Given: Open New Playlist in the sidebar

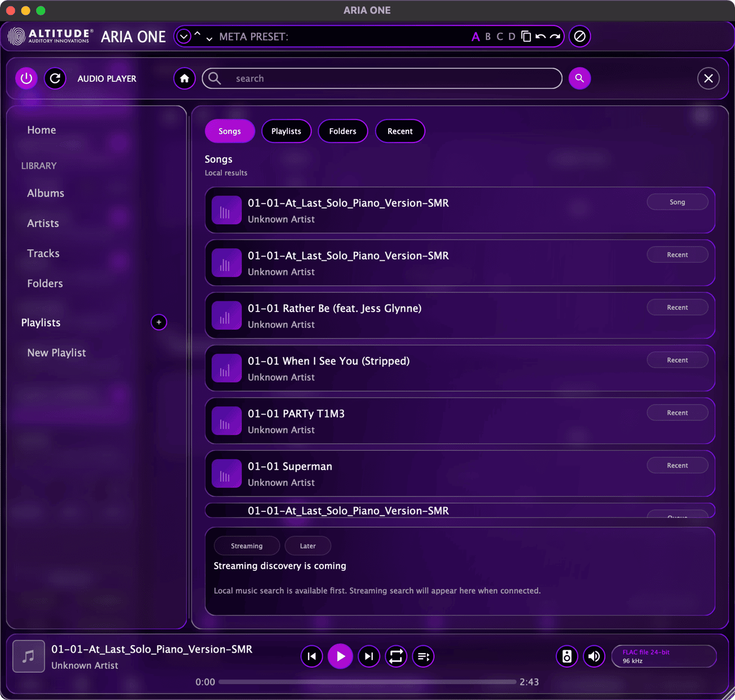Looking at the screenshot, I should click(x=56, y=353).
